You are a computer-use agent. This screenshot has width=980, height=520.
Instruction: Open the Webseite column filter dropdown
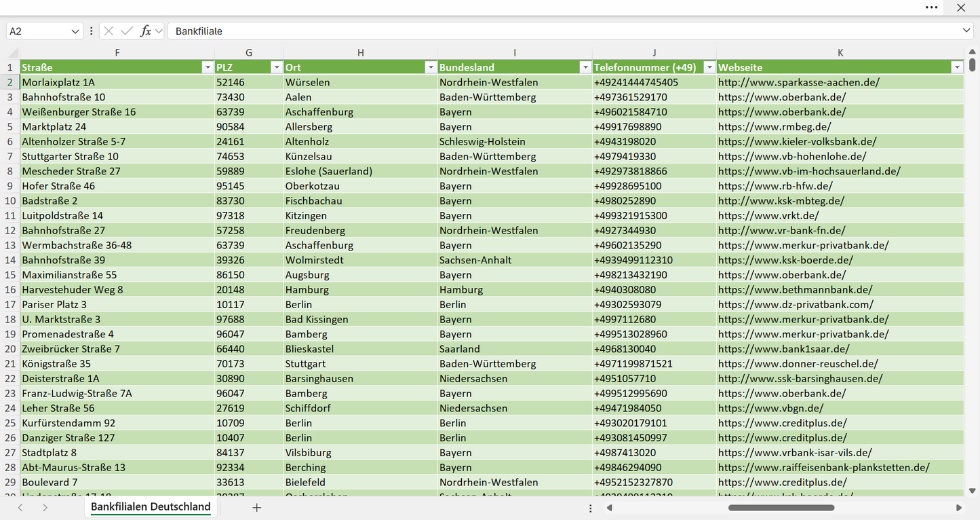click(x=956, y=67)
